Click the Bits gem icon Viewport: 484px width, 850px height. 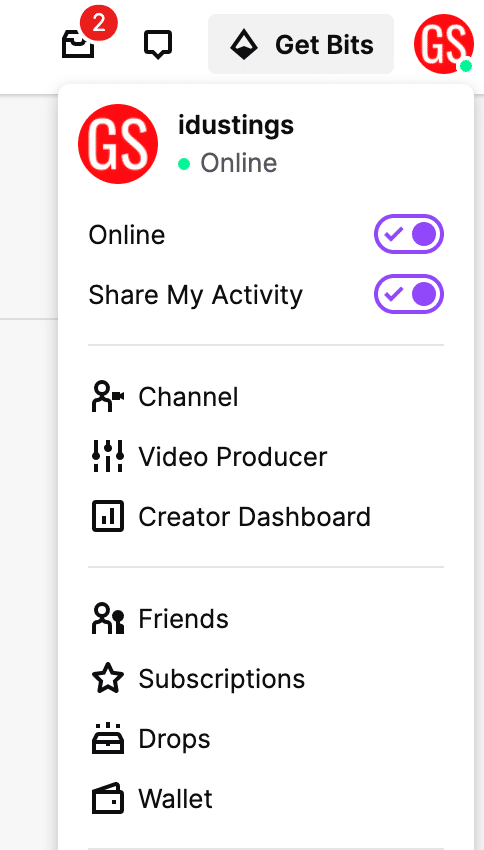point(244,44)
